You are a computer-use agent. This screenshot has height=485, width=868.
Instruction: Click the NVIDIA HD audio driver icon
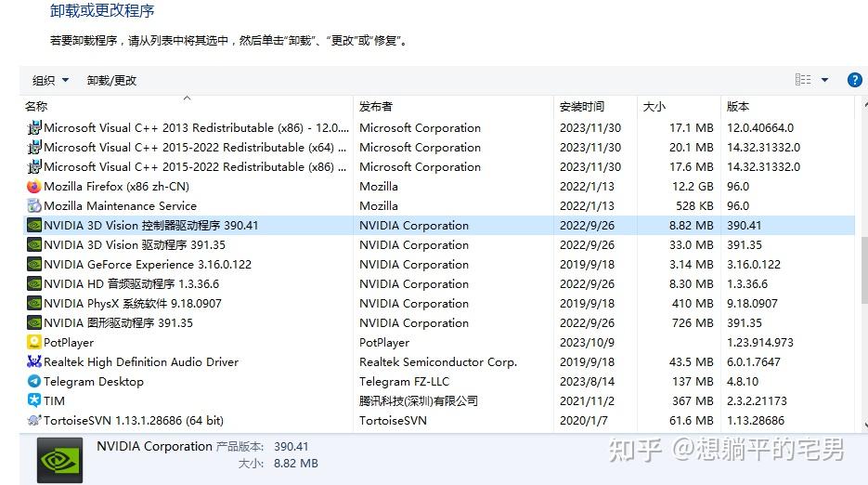click(x=34, y=283)
